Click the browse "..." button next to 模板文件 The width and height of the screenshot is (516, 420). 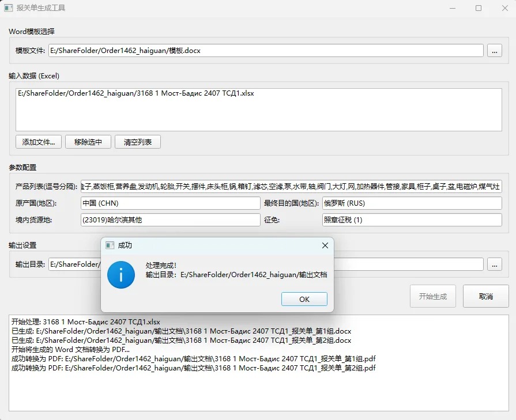coord(494,50)
